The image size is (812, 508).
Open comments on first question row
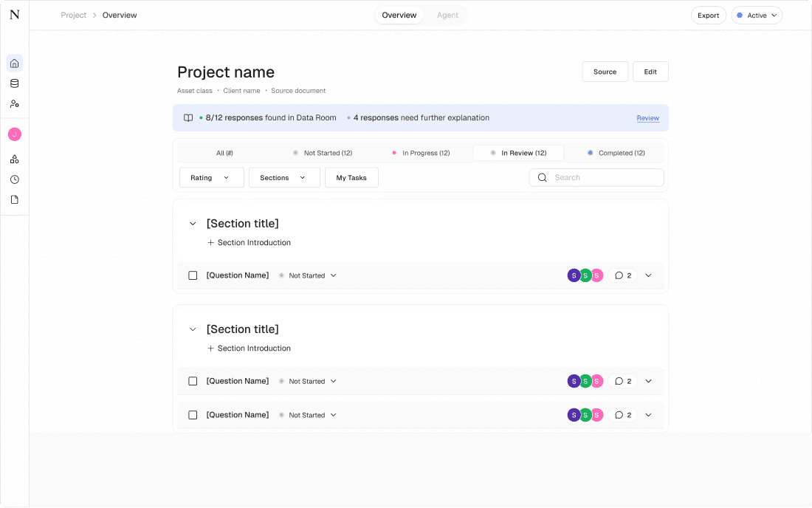click(x=623, y=275)
